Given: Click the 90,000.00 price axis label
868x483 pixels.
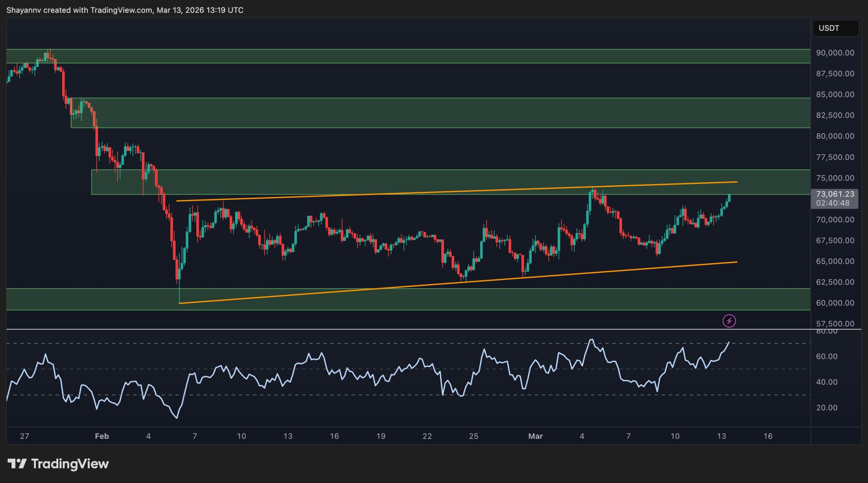Looking at the screenshot, I should (835, 53).
